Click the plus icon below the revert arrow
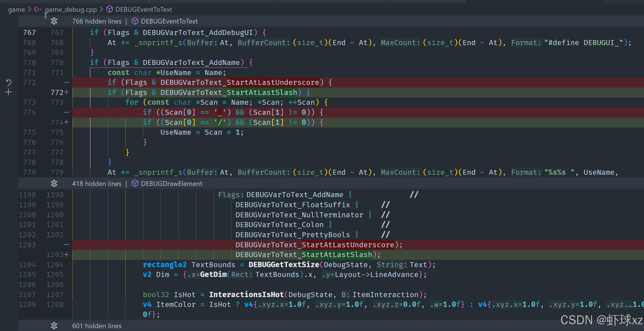The image size is (644, 331). pos(9,92)
